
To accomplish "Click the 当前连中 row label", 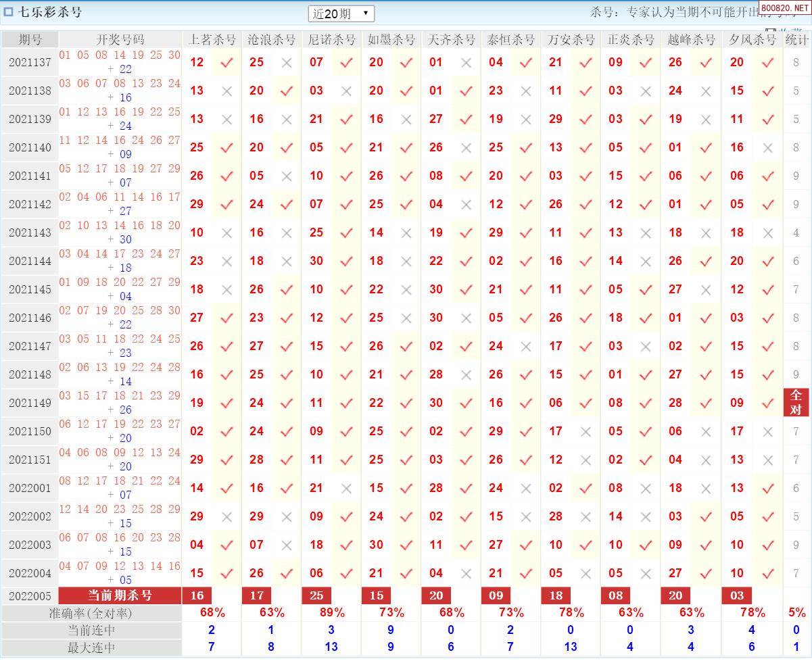I will click(x=91, y=630).
